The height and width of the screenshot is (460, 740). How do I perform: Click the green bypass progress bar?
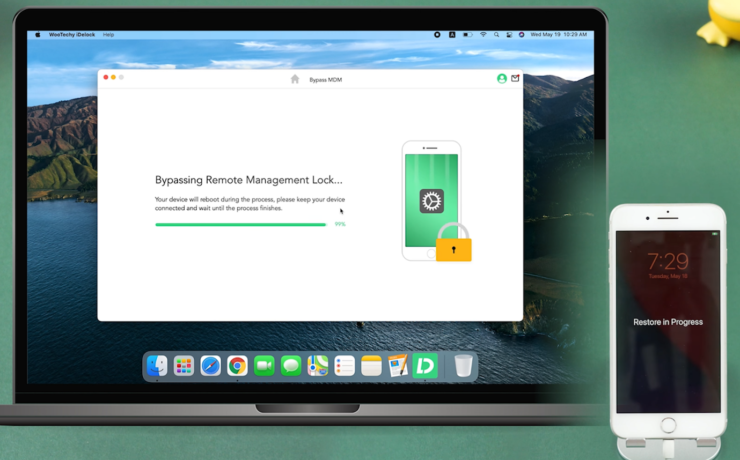(x=241, y=225)
